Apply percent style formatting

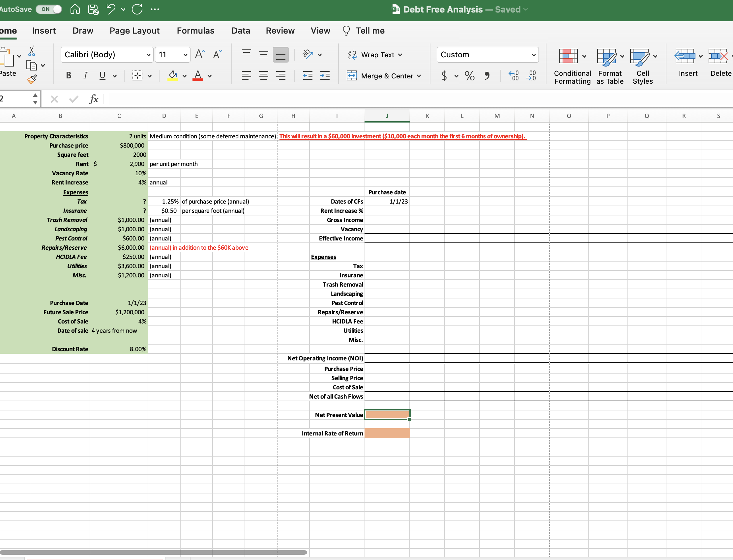[x=469, y=76]
